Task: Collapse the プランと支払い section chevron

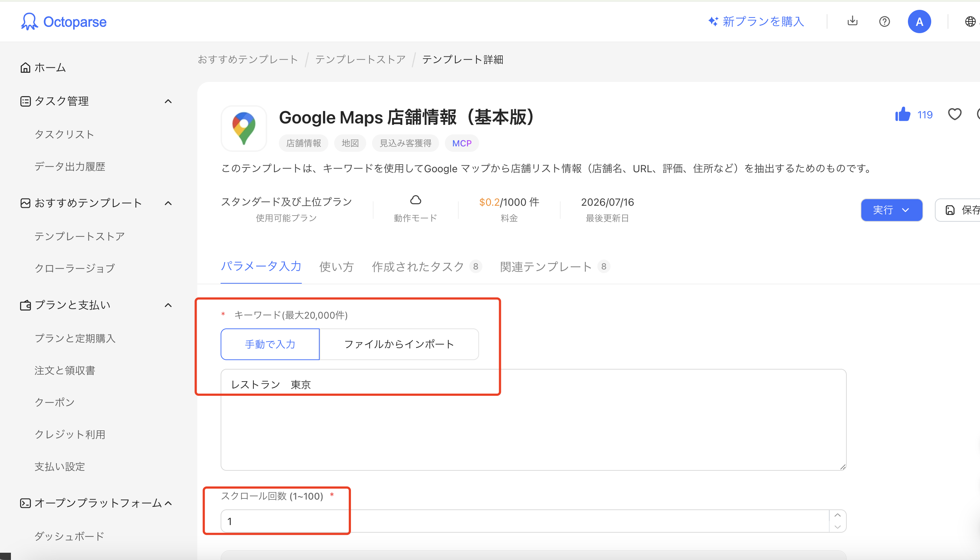Action: (x=168, y=305)
